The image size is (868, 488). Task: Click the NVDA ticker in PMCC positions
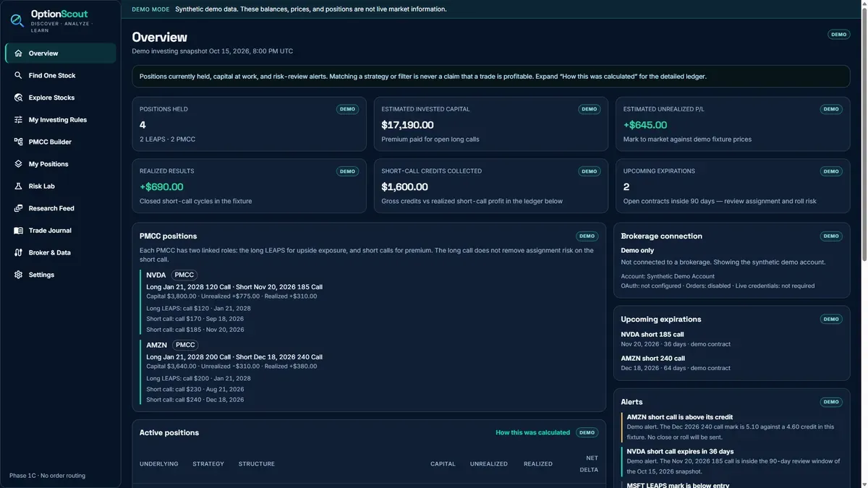(156, 275)
